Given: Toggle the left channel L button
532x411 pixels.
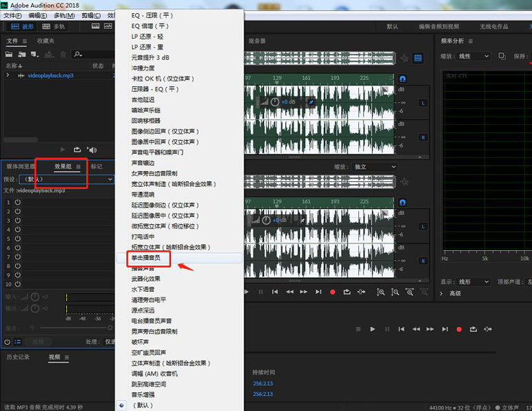Looking at the screenshot, I should [422, 103].
